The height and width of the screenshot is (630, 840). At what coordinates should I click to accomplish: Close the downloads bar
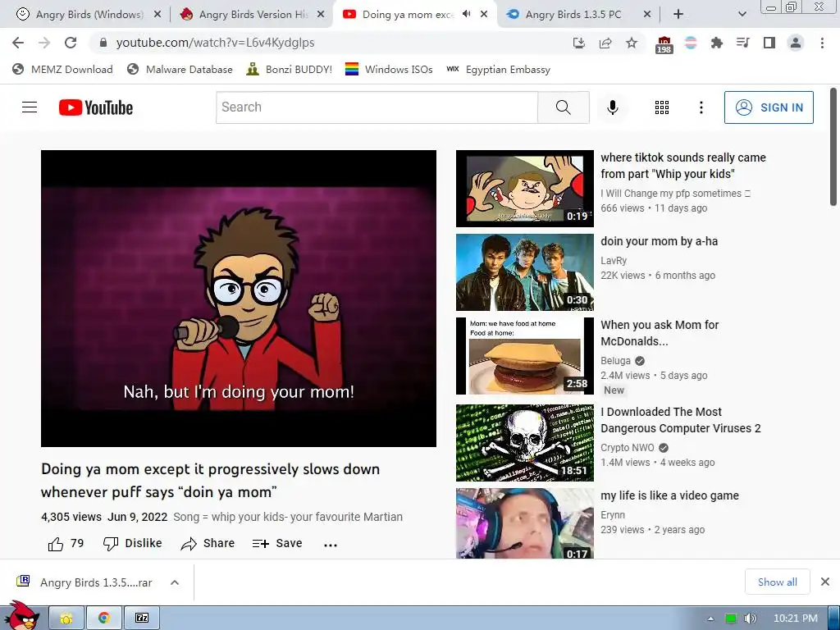tap(825, 582)
